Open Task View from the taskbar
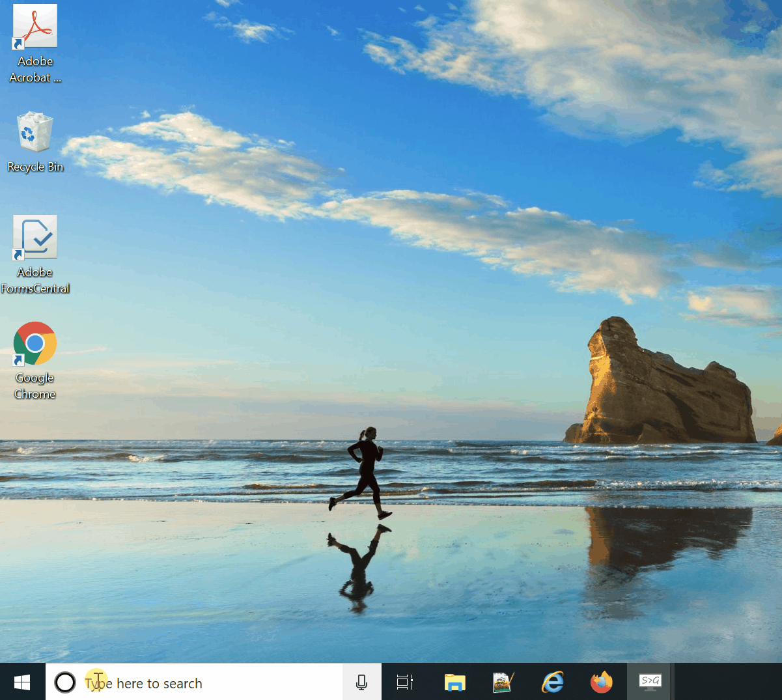Screen dimensions: 782x700 [x=405, y=682]
